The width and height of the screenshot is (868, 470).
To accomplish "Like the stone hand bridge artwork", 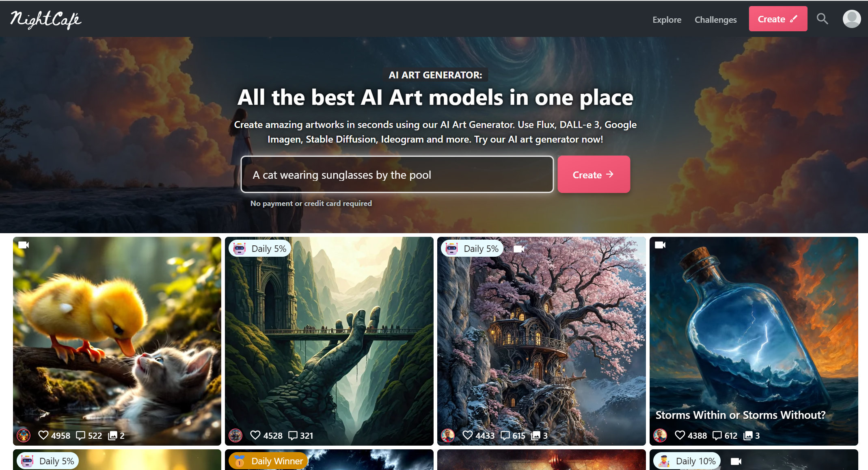I will pos(255,435).
